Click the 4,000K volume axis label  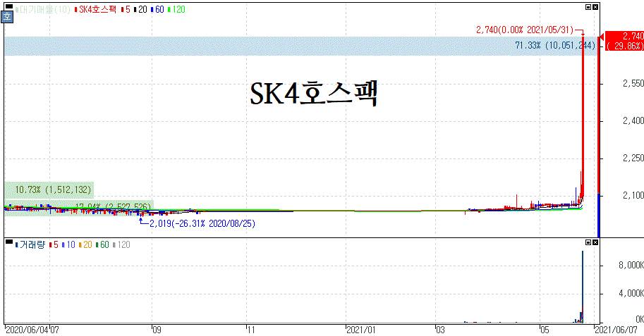point(631,294)
